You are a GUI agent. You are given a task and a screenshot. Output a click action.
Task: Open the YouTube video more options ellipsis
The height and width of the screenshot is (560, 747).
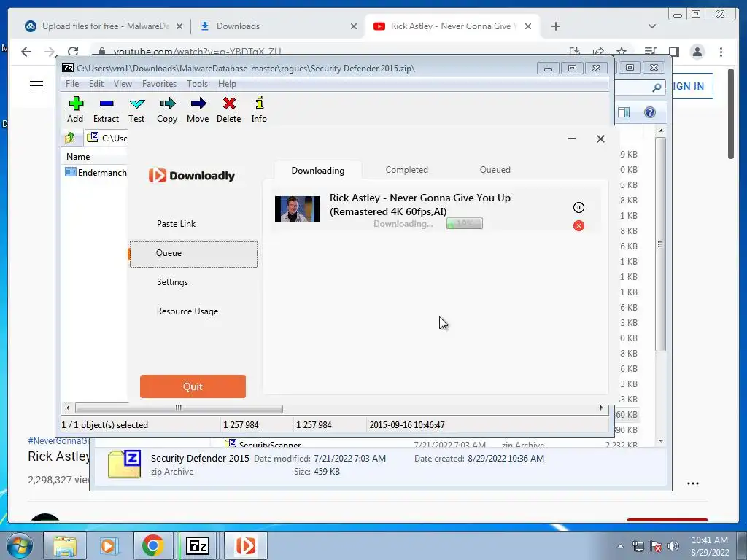point(693,483)
